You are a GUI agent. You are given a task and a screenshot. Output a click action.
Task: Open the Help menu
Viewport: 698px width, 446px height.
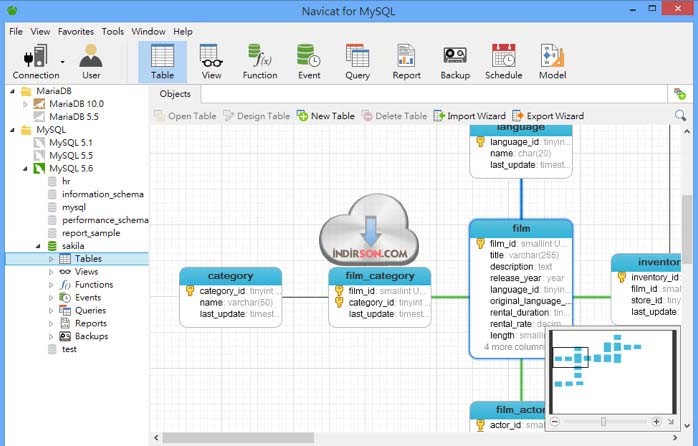pyautogui.click(x=183, y=32)
